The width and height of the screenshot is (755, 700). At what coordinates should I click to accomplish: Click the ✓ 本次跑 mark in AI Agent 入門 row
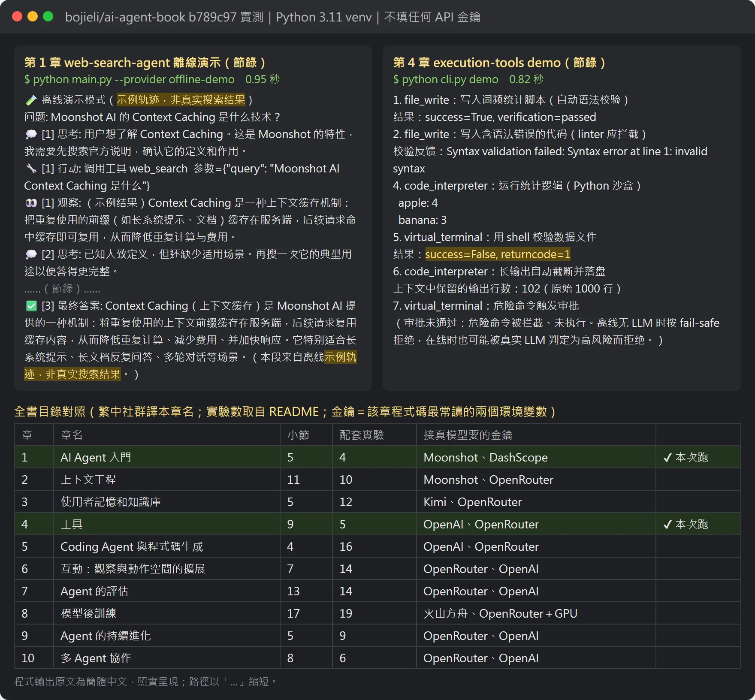pyautogui.click(x=686, y=457)
